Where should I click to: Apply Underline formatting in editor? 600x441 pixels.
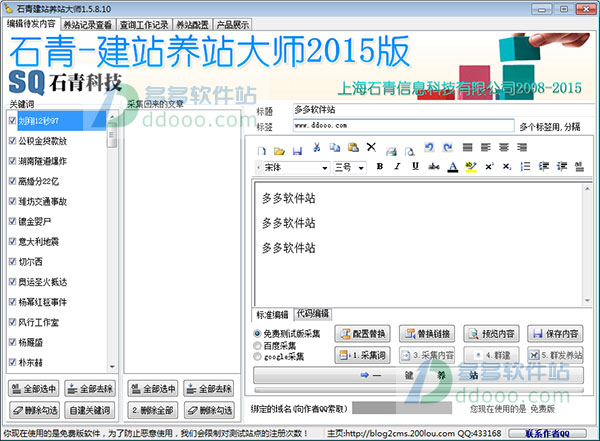click(414, 167)
